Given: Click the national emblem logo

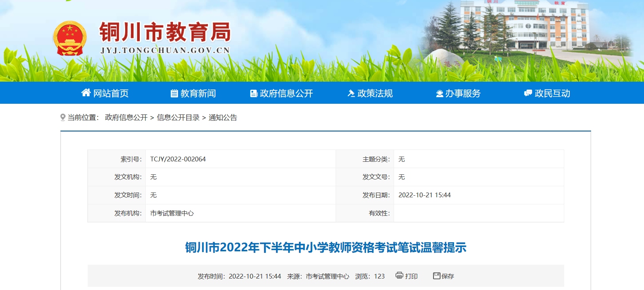Looking at the screenshot, I should 70,38.
